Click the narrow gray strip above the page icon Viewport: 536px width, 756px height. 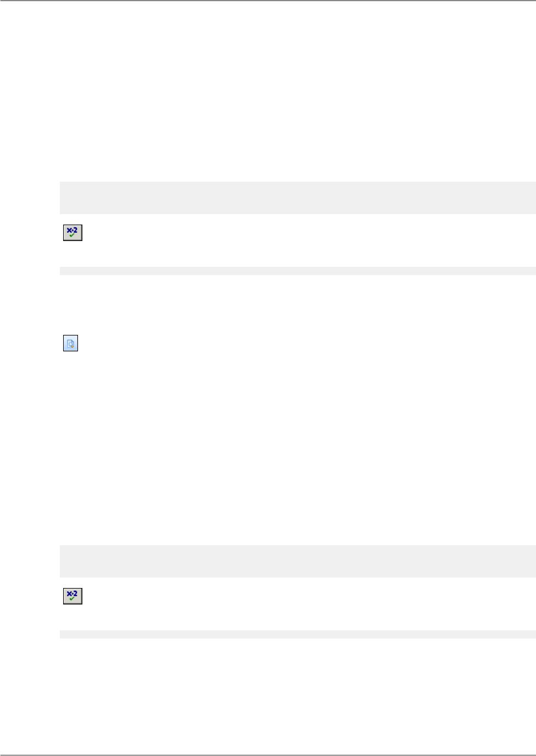point(297,271)
